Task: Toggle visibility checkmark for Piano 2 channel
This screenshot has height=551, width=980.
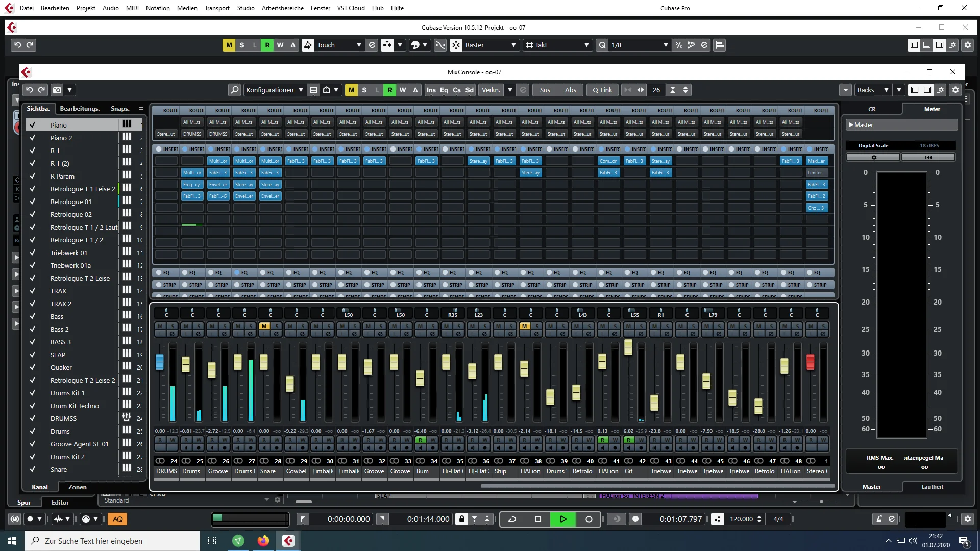Action: (x=32, y=138)
